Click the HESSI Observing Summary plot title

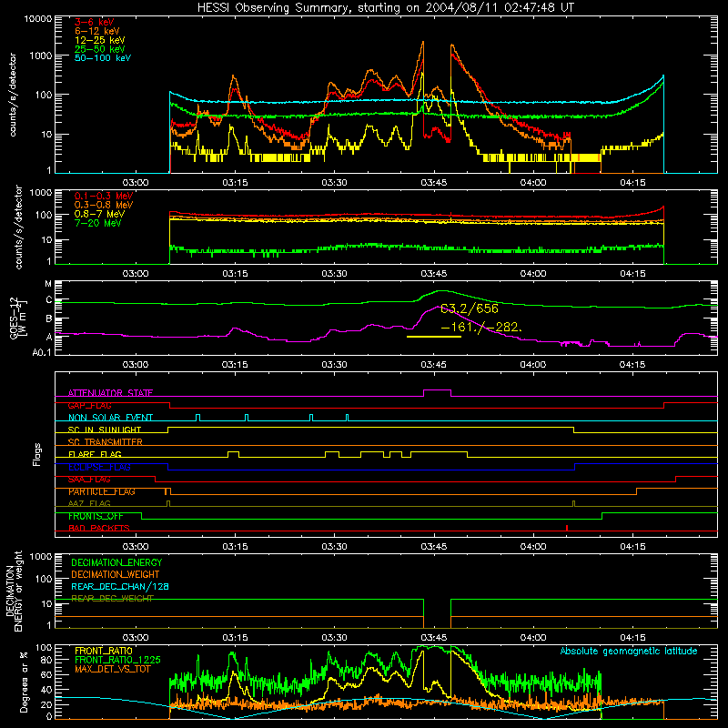385,7
